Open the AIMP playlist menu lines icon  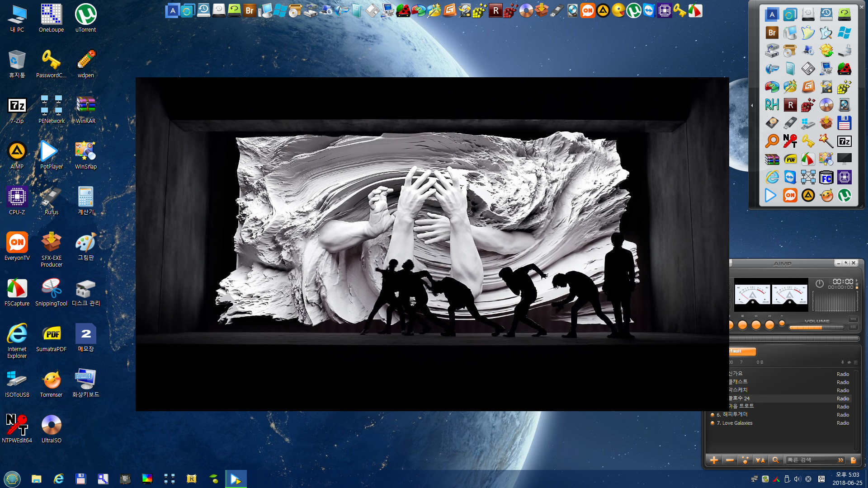coord(856,362)
